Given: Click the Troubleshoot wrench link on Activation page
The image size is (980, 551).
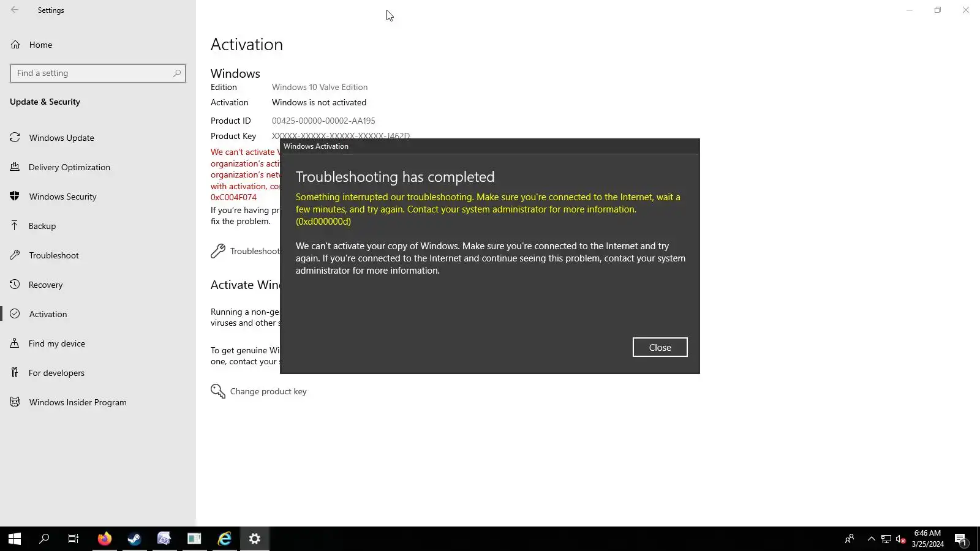Looking at the screenshot, I should pos(245,251).
